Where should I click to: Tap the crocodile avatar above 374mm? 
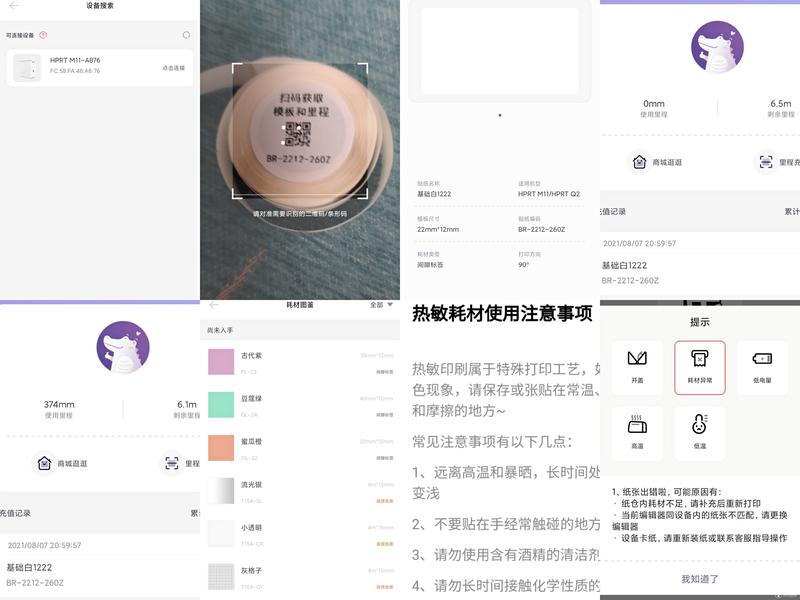[123, 347]
